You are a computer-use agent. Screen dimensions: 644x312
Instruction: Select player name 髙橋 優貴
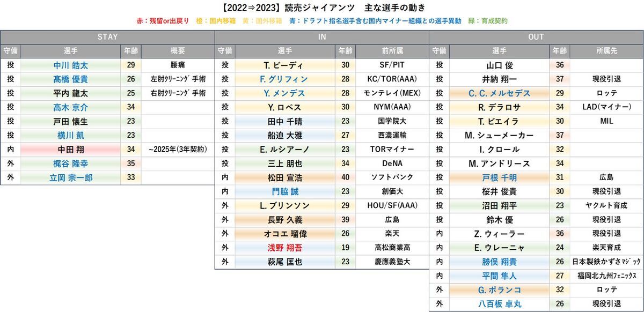click(x=71, y=79)
